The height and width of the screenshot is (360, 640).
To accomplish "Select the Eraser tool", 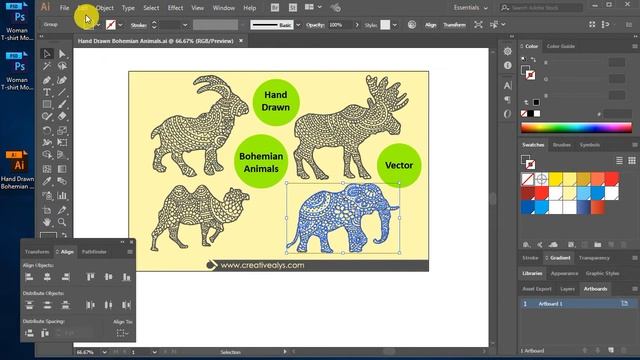I will [x=62, y=116].
